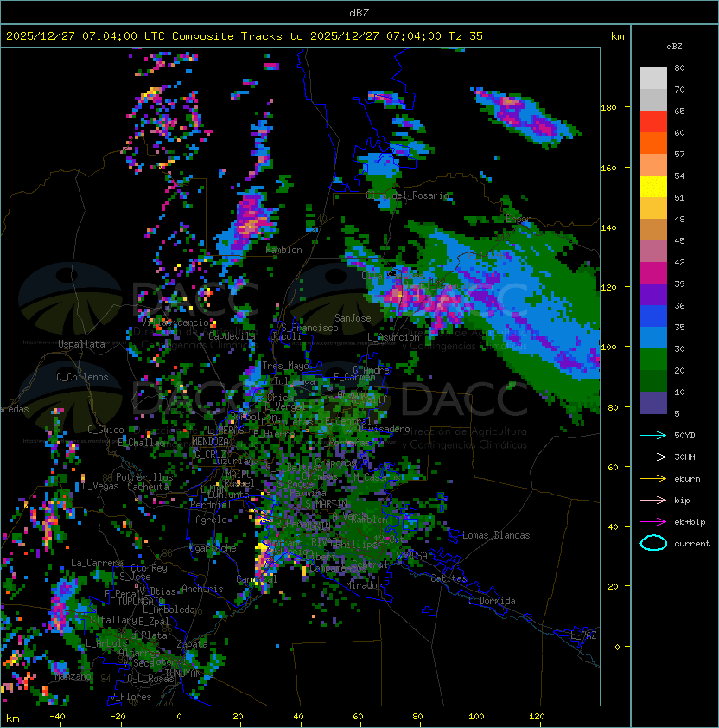Click the L_Asuncion place label

[393, 337]
